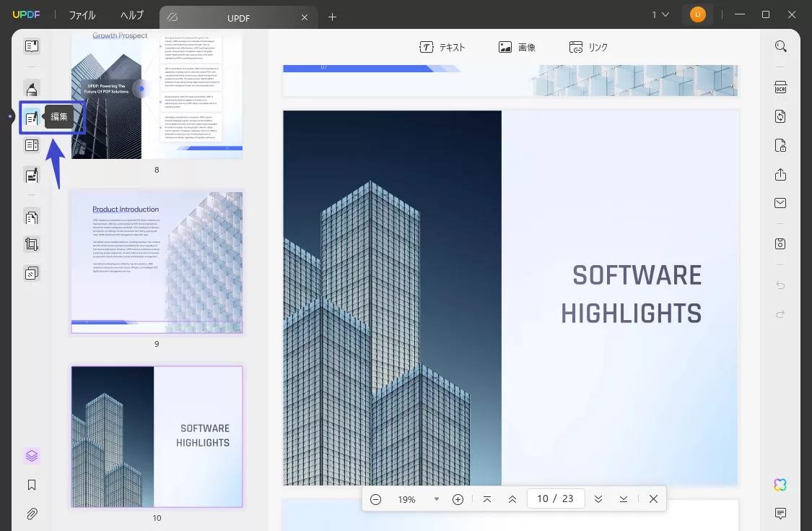This screenshot has height=531, width=812.
Task: Select the page 10 thumbnail
Action: [x=157, y=436]
